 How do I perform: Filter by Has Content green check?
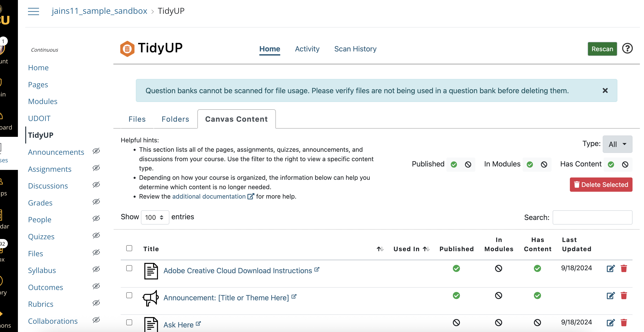611,164
